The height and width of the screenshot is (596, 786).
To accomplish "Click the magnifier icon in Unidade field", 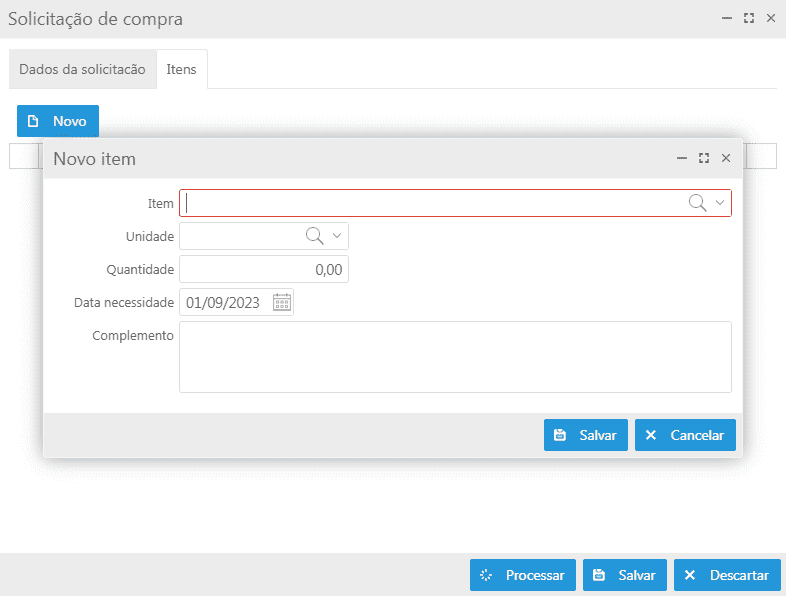I will (x=314, y=236).
